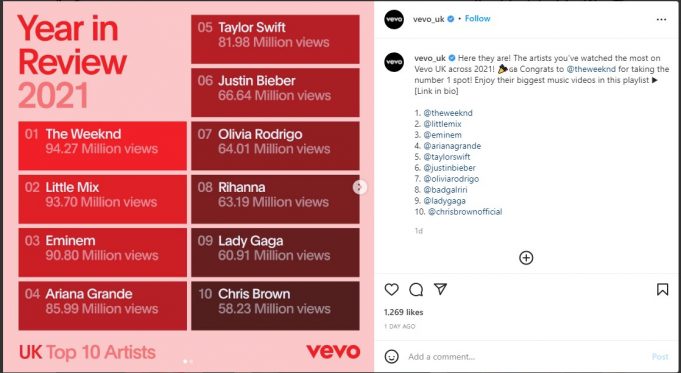The height and width of the screenshot is (373, 681).
Task: View the 1,269 likes list
Action: pyautogui.click(x=403, y=312)
